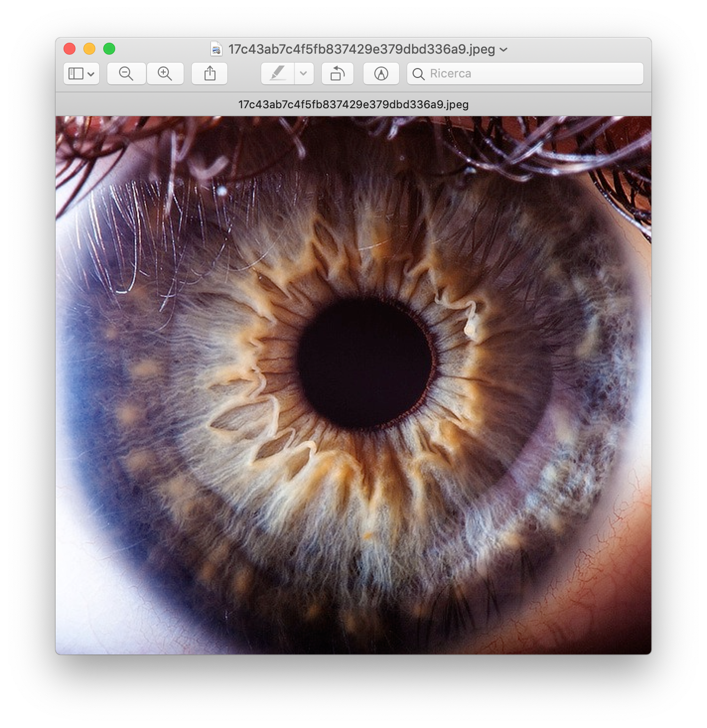Click the search magnifier icon in Ricerca
Image resolution: width=707 pixels, height=728 pixels.
[x=419, y=74]
